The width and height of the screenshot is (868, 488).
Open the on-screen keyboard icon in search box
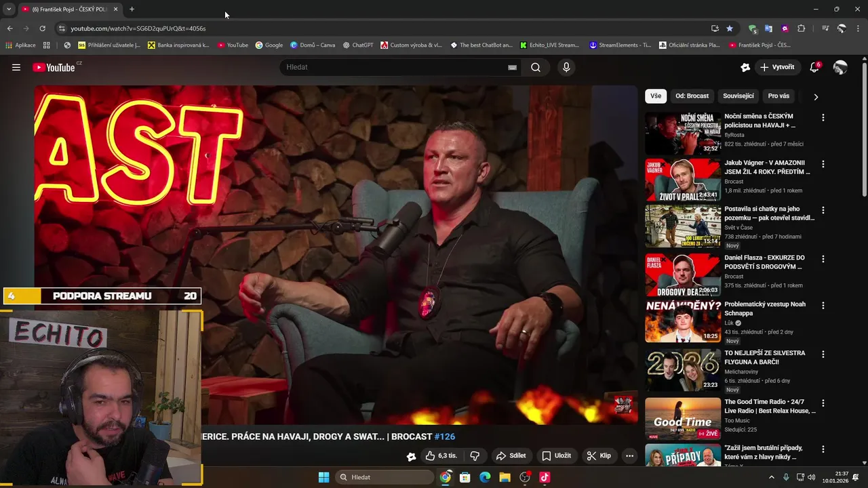click(x=512, y=67)
